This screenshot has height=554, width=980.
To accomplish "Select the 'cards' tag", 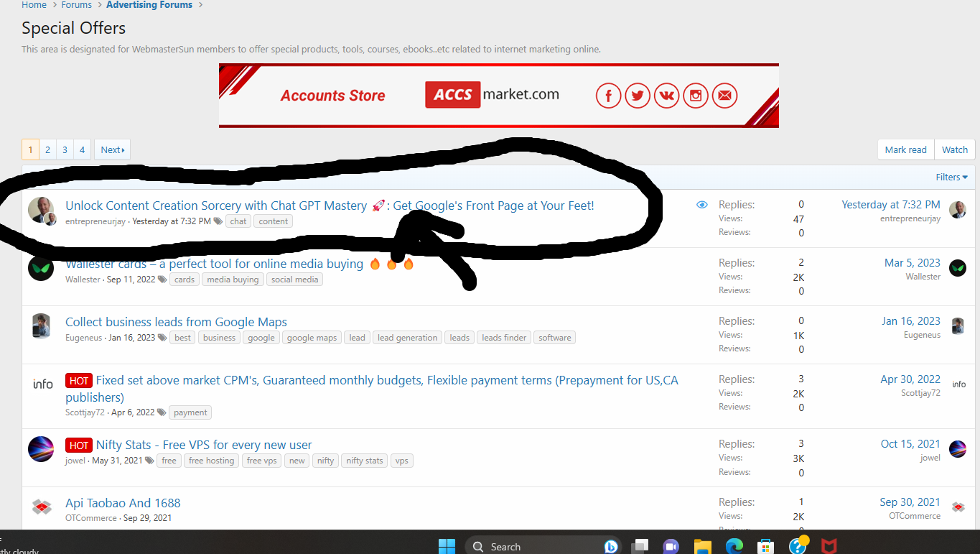I will (x=185, y=280).
